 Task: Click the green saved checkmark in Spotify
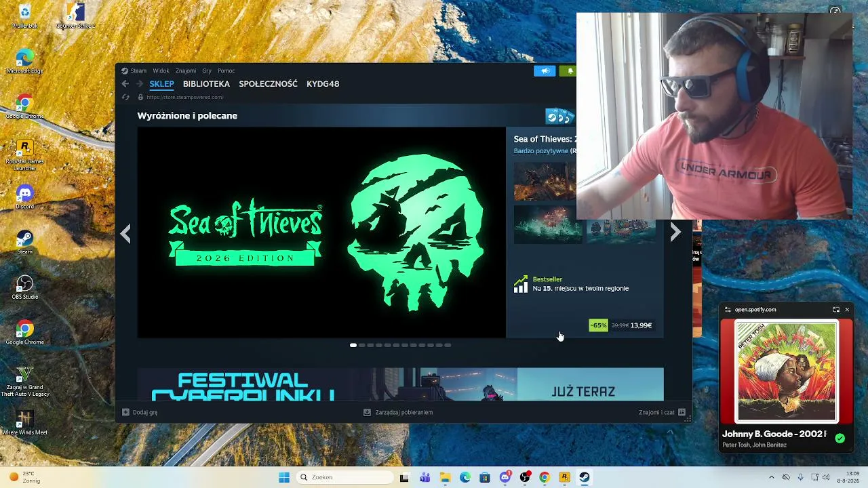[x=840, y=439]
